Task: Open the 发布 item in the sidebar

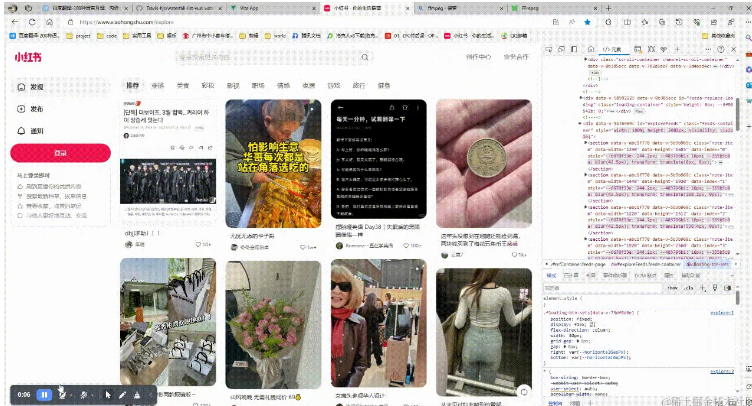Action: pyautogui.click(x=60, y=109)
